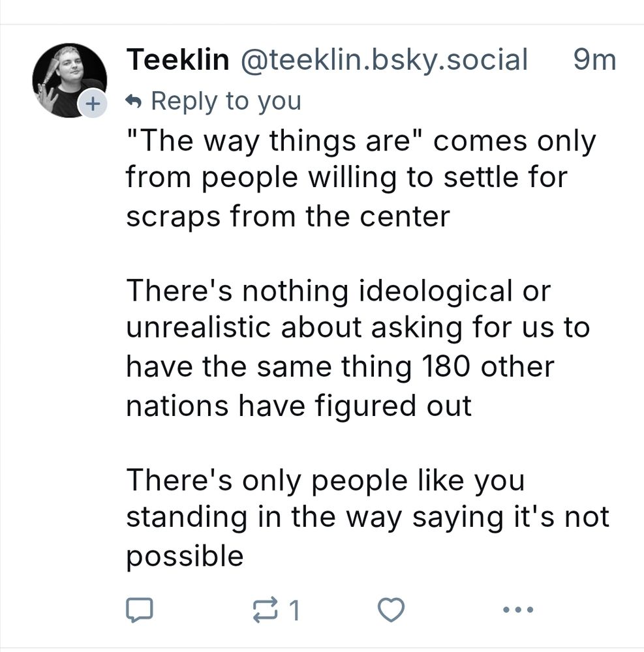Follow Teeklin using the plus badge

92,104
